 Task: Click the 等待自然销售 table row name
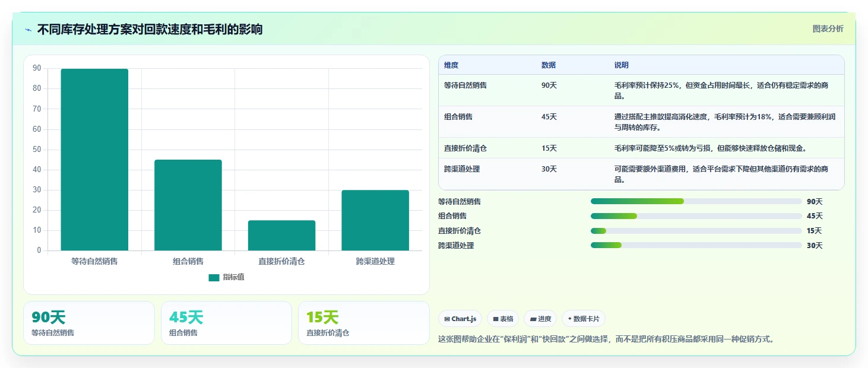tap(465, 85)
